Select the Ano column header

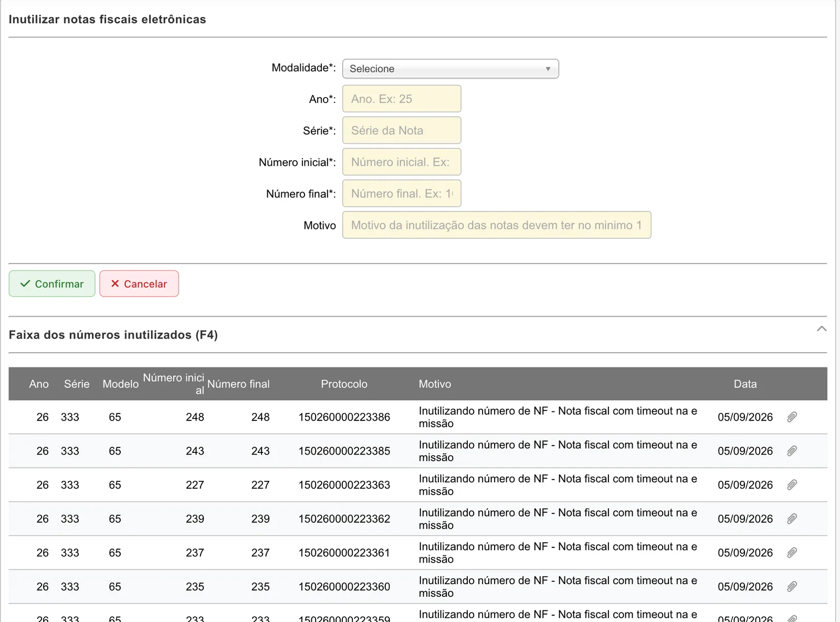click(39, 384)
